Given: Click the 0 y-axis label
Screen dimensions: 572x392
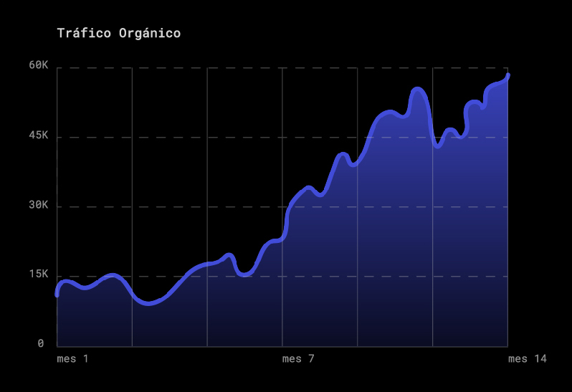Looking at the screenshot, I should tap(41, 343).
